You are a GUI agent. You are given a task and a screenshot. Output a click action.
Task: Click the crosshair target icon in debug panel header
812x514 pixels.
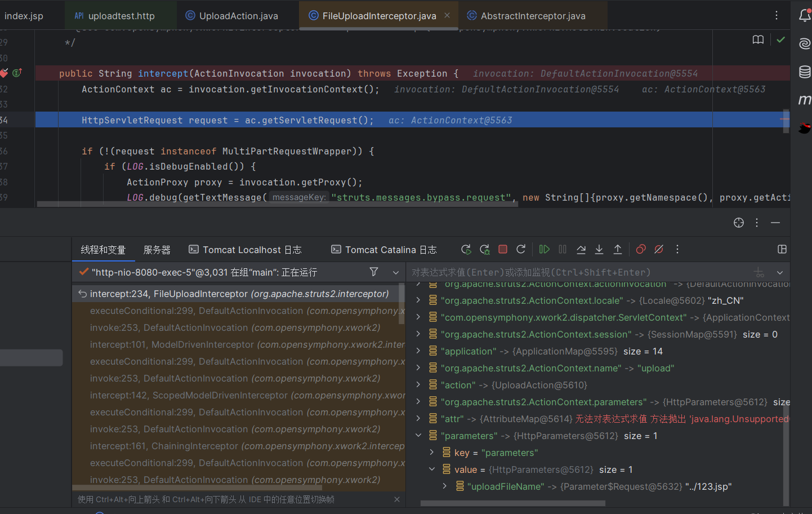click(739, 223)
